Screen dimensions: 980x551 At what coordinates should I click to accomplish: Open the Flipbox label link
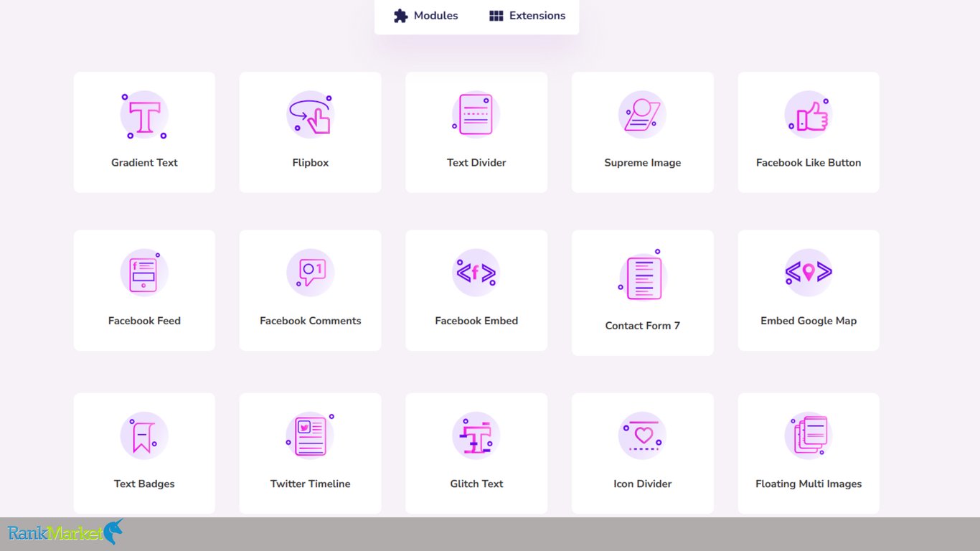(310, 163)
